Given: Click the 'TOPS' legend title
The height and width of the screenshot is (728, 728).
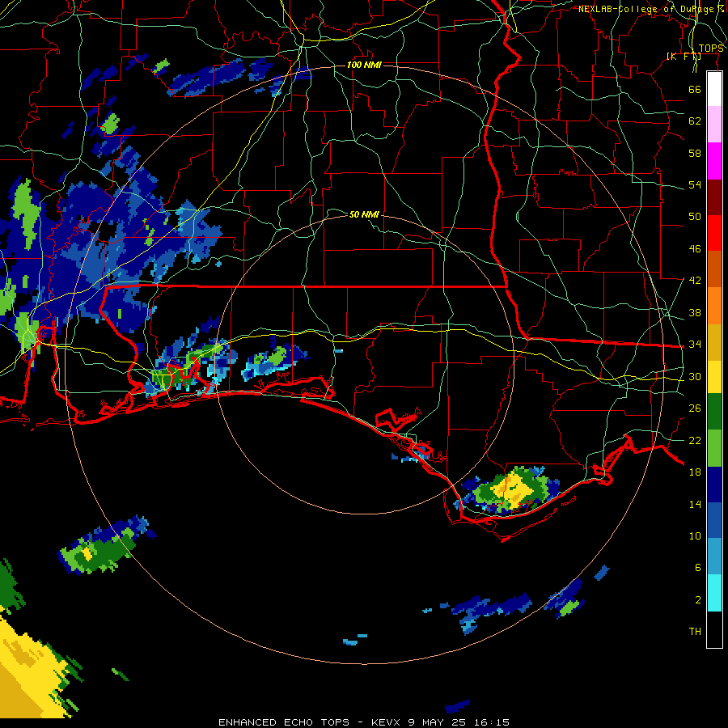Looking at the screenshot, I should (x=711, y=49).
